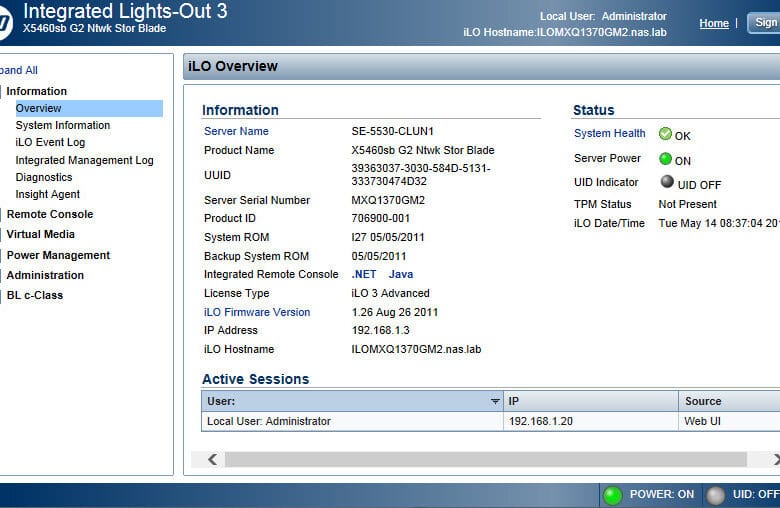Click serial number MXQ1370GM2
Image resolution: width=780 pixels, height=508 pixels.
[388, 201]
